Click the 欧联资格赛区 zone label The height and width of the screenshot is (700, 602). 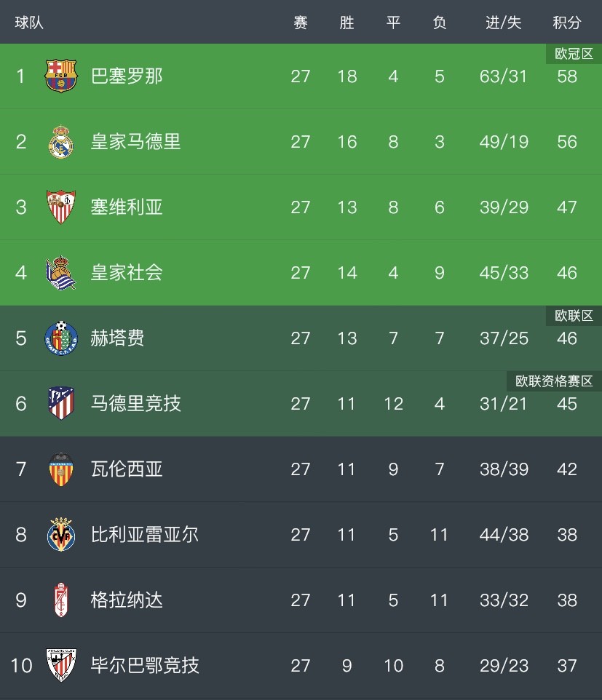point(554,381)
